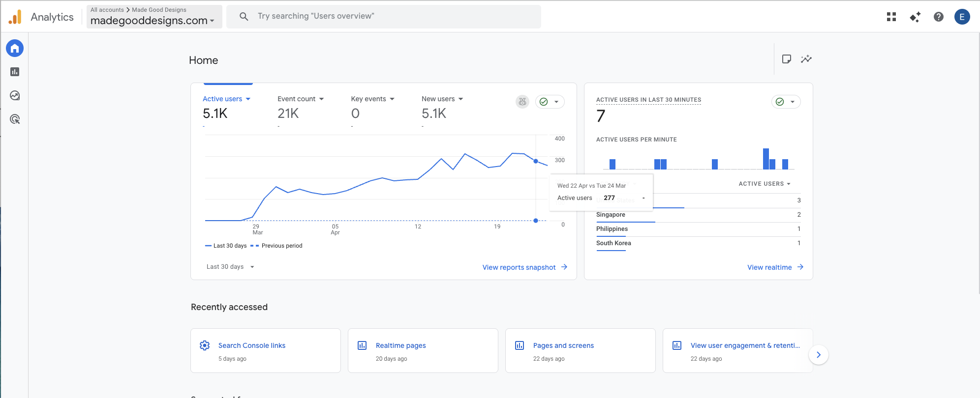Click the Made Good Designs breadcrumb

click(x=159, y=10)
